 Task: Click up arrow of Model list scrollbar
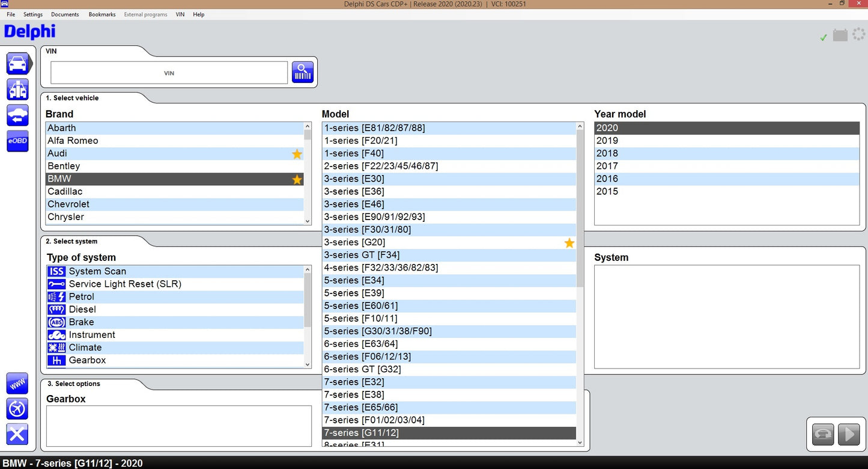580,126
